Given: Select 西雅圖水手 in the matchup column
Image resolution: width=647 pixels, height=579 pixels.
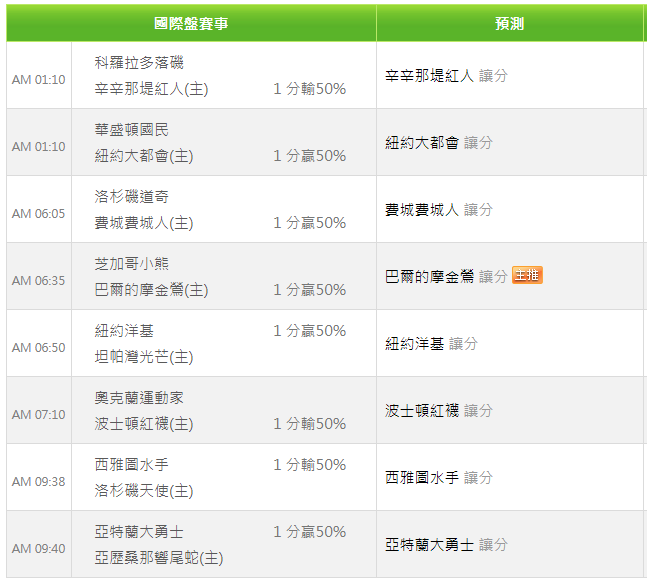Looking at the screenshot, I should (x=132, y=464).
